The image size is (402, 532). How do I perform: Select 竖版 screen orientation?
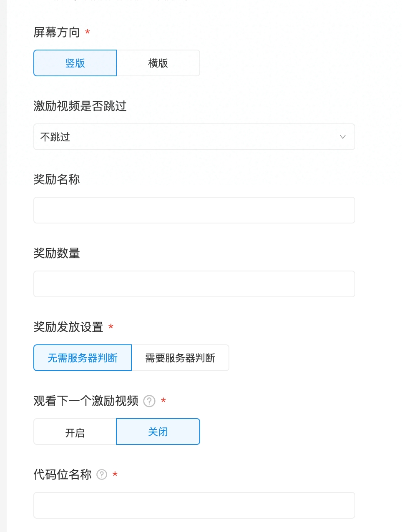pos(75,63)
